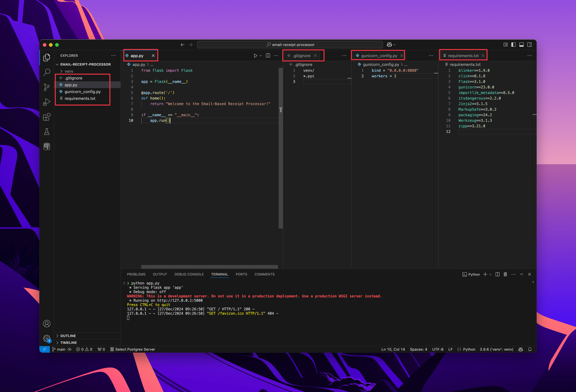Click Customize Layout icon in title bar

(x=506, y=45)
